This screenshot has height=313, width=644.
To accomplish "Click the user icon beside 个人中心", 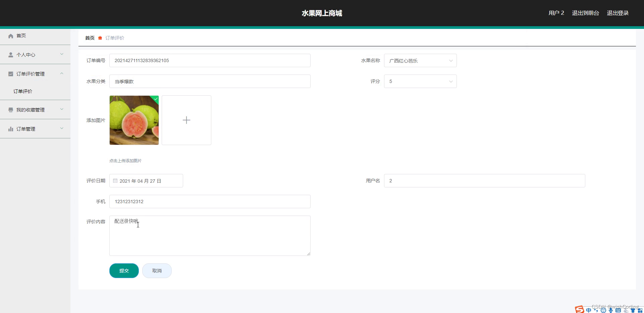I will coord(10,54).
